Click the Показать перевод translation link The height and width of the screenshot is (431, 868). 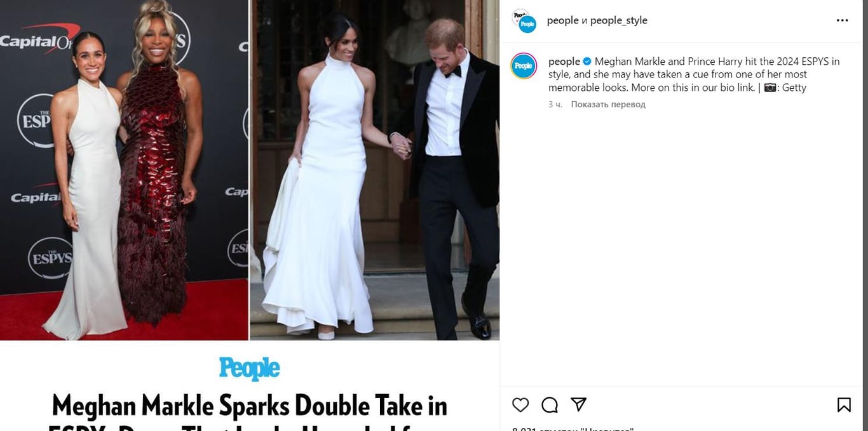608,104
